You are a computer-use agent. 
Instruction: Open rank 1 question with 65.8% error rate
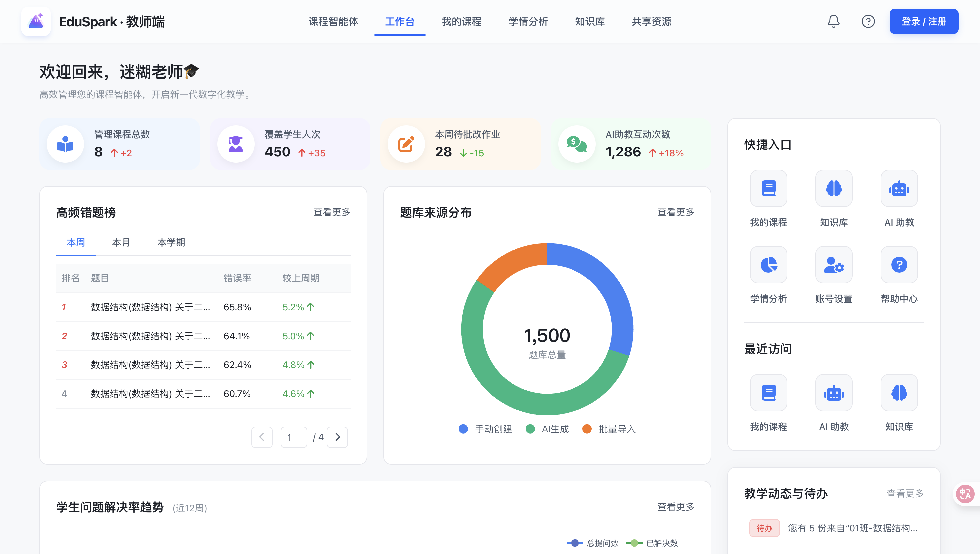pos(203,307)
